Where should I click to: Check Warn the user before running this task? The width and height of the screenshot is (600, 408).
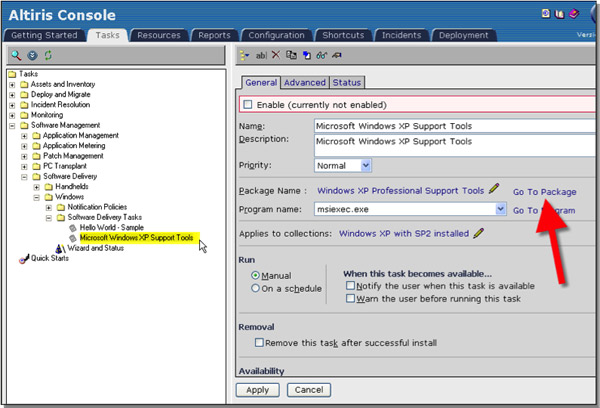point(350,298)
